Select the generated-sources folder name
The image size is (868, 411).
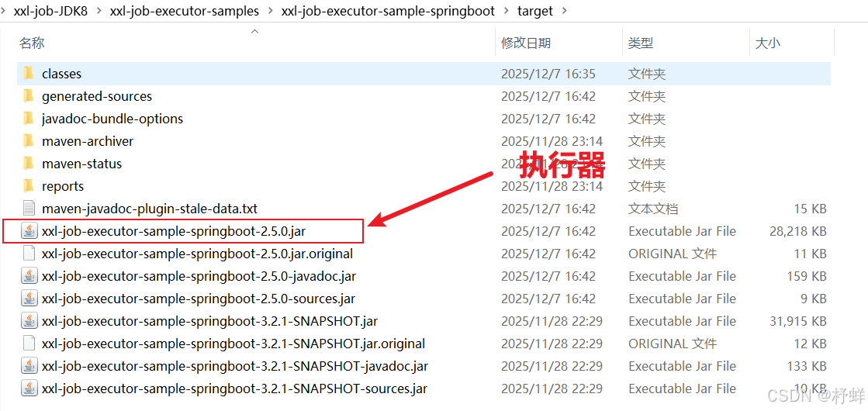pyautogui.click(x=97, y=96)
